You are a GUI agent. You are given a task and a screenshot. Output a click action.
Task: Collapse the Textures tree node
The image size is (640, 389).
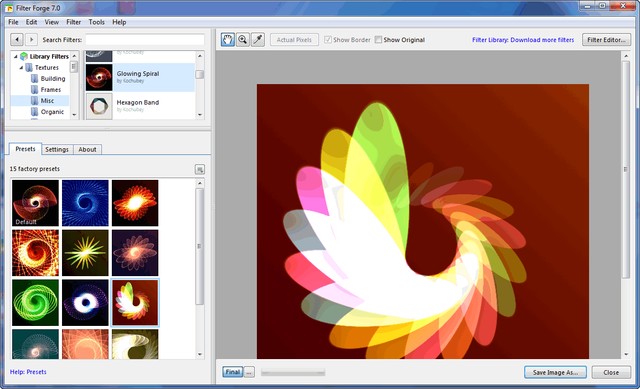[21, 67]
